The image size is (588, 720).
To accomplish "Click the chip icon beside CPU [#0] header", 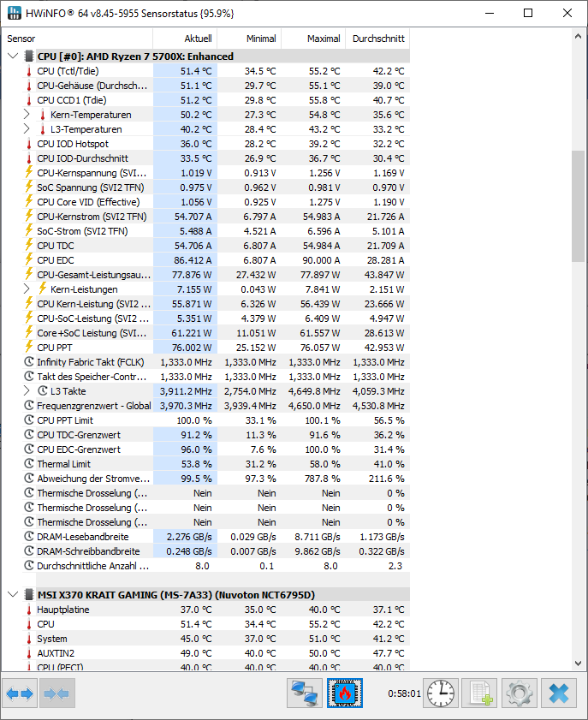I will click(29, 57).
